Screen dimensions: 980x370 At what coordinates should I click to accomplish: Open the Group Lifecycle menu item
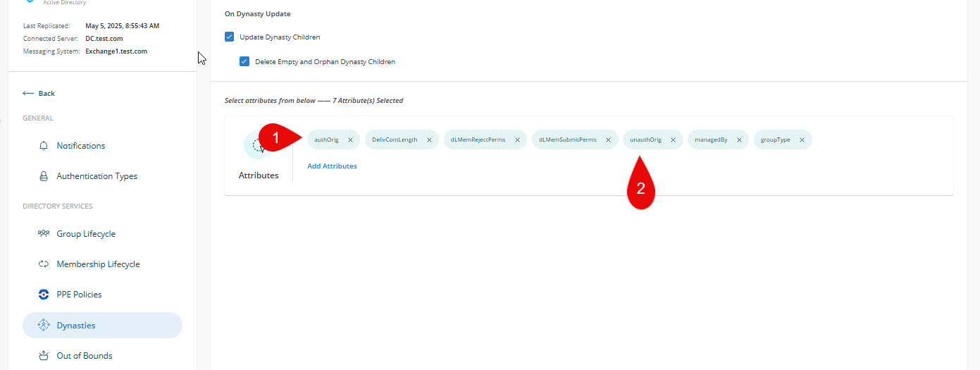point(86,234)
